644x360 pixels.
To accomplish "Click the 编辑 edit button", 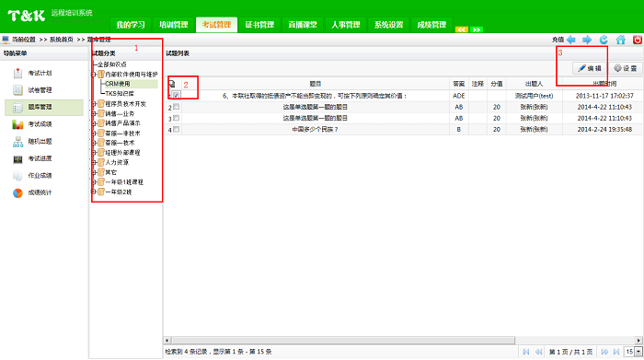I will pyautogui.click(x=590, y=68).
